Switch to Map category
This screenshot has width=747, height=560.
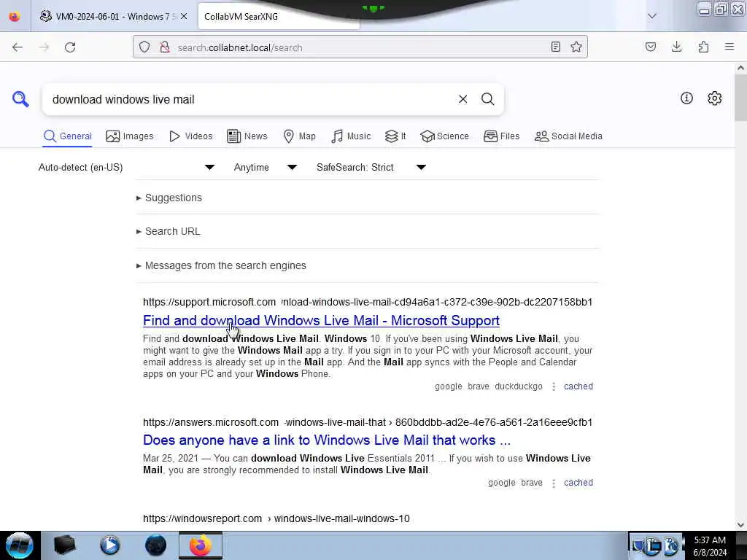pos(299,136)
